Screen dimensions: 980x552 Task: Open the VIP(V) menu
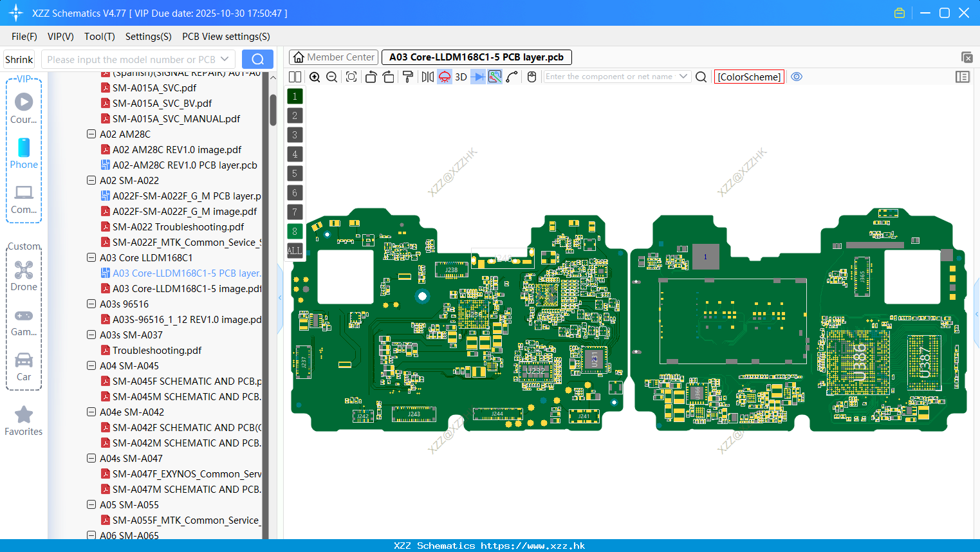(60, 37)
